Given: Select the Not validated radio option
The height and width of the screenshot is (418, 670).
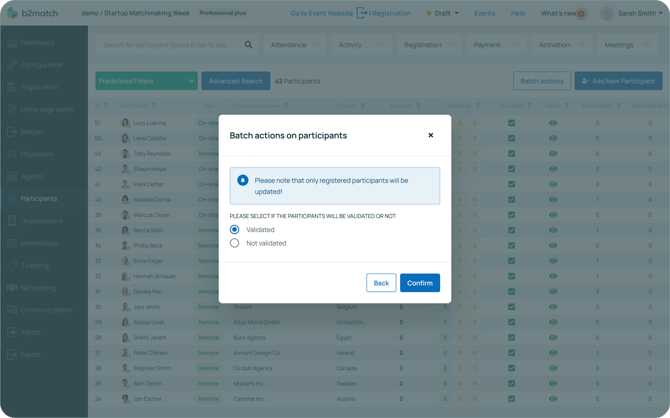Looking at the screenshot, I should 235,243.
